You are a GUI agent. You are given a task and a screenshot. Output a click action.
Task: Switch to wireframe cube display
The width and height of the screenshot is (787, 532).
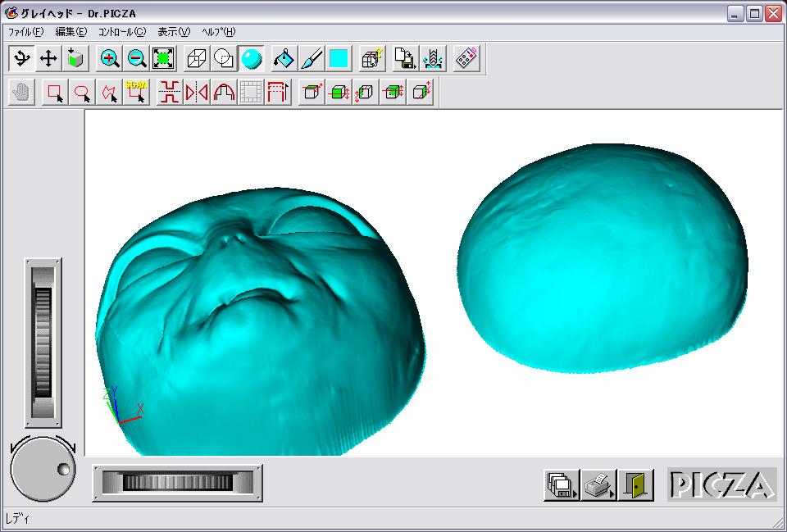tap(197, 59)
